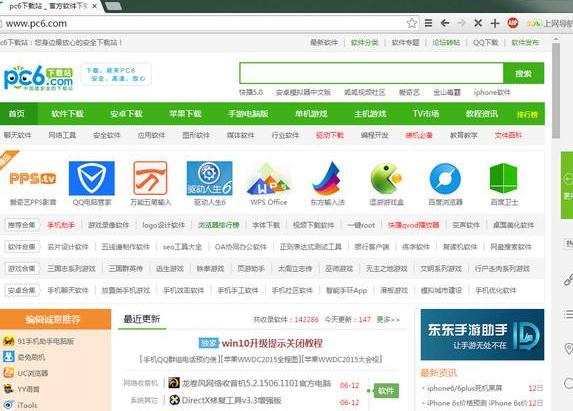Select the 首页 navigation tab

[x=17, y=114]
